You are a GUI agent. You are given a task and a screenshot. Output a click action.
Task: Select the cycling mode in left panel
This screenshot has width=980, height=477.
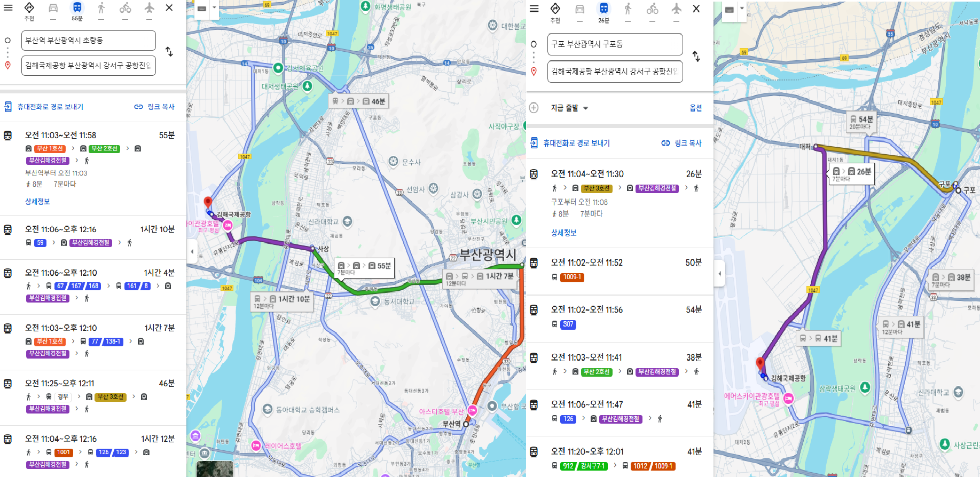click(125, 11)
